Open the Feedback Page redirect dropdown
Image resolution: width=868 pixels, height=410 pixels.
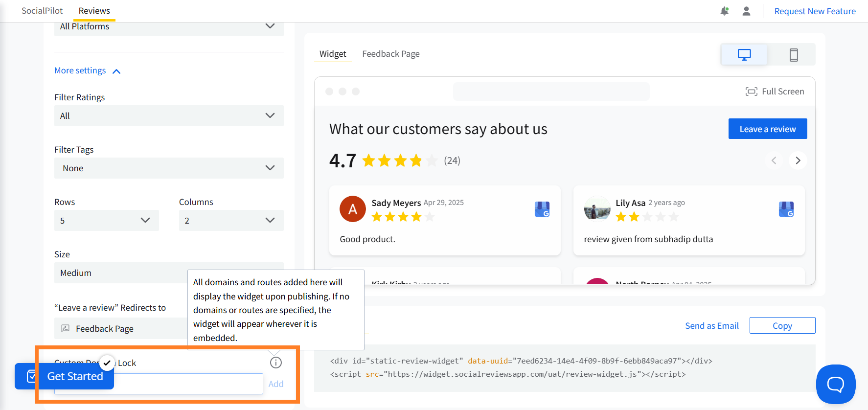pyautogui.click(x=121, y=329)
